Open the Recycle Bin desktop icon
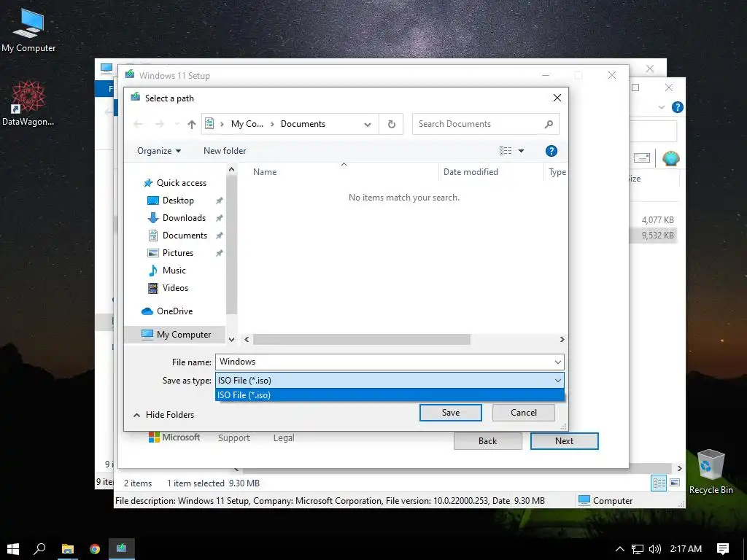Screen dimensions: 747x560 click(x=711, y=472)
